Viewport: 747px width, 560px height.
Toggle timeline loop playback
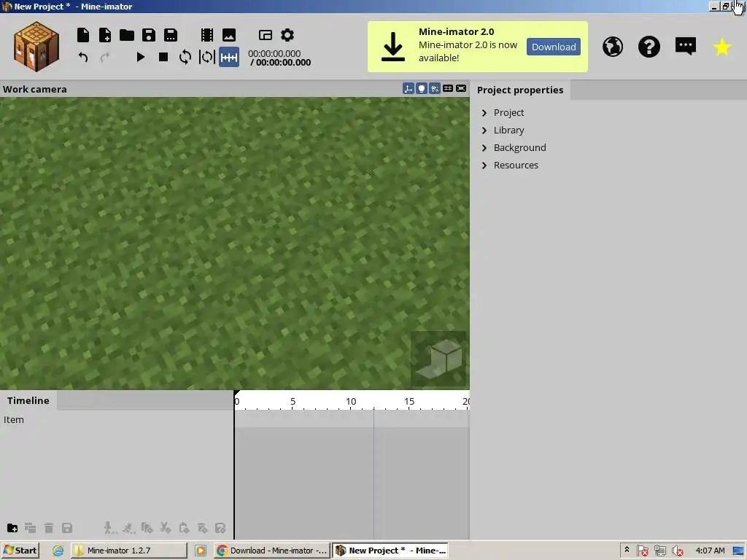pyautogui.click(x=185, y=57)
